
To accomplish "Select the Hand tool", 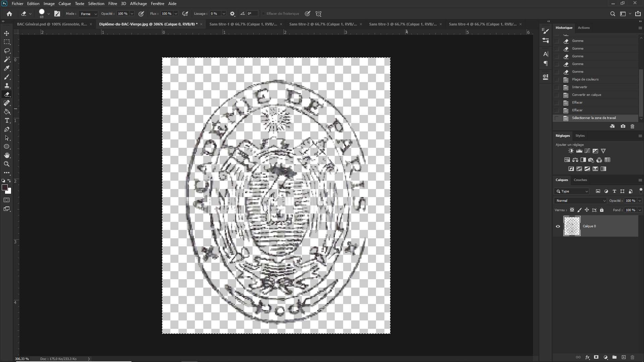I will point(7,155).
